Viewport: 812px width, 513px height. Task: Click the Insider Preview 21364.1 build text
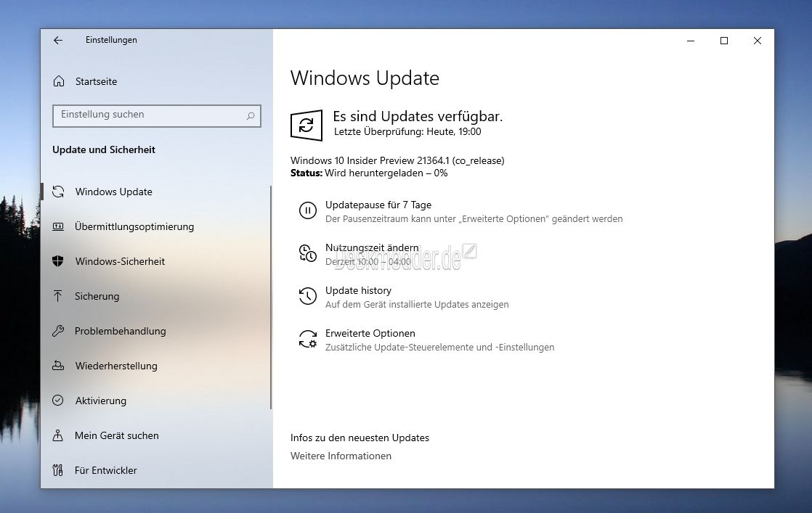pos(397,161)
